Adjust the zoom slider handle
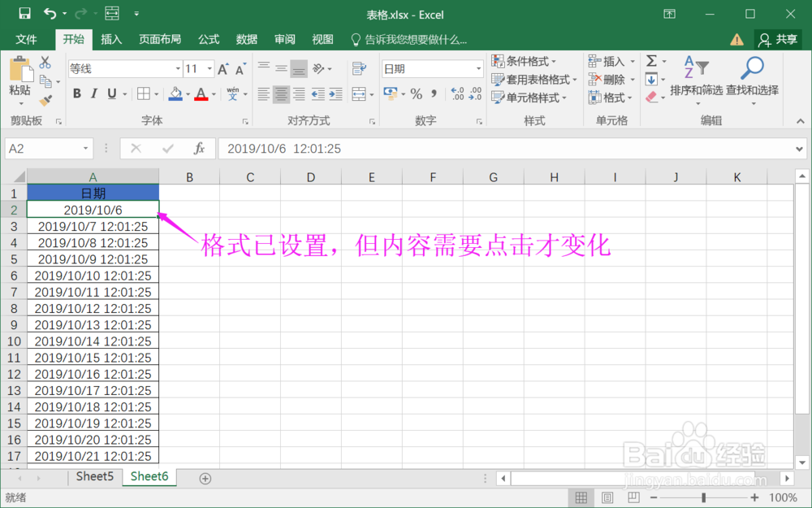This screenshot has width=812, height=508. point(703,497)
